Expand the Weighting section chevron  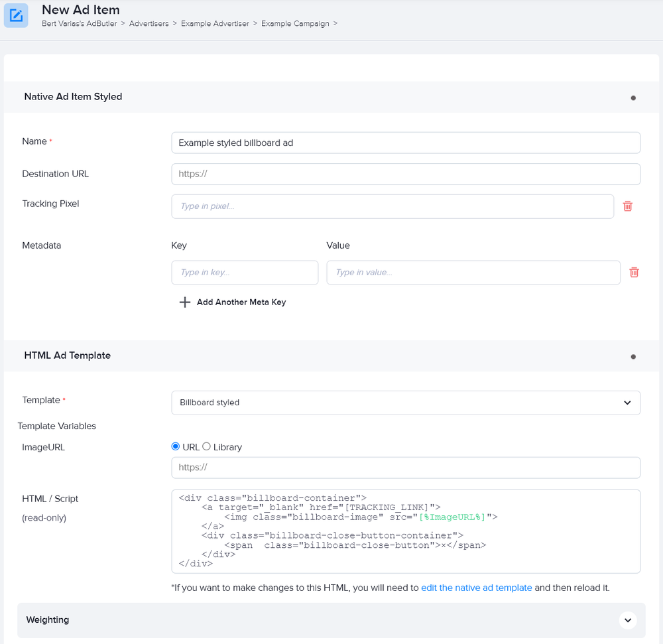tap(628, 620)
